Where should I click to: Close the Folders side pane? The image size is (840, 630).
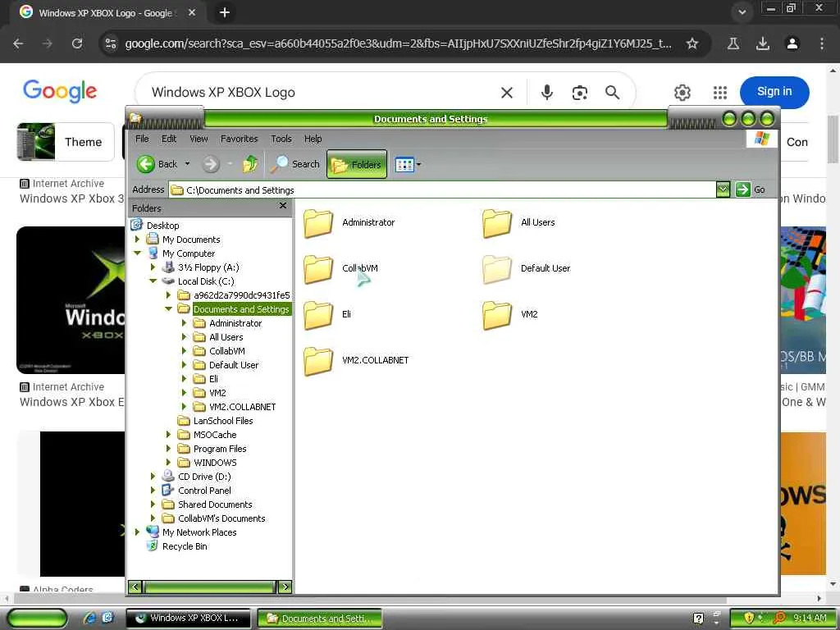(x=283, y=206)
